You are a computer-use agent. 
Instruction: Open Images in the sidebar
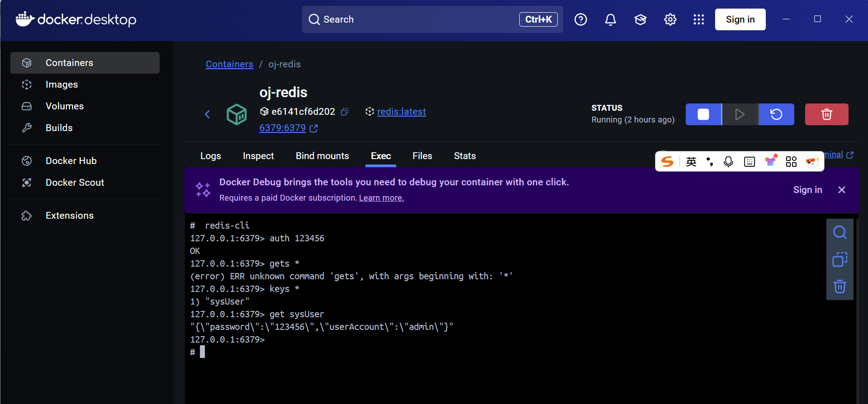click(x=85, y=85)
